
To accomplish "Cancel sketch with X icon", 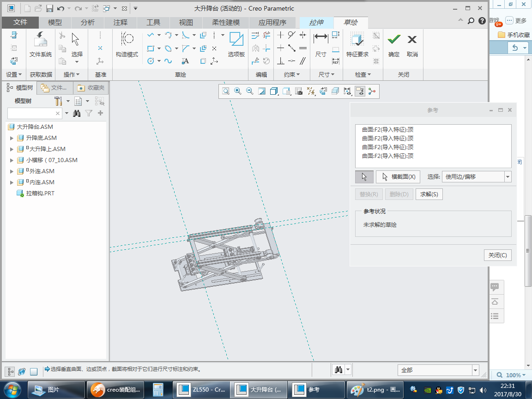I will tap(412, 40).
